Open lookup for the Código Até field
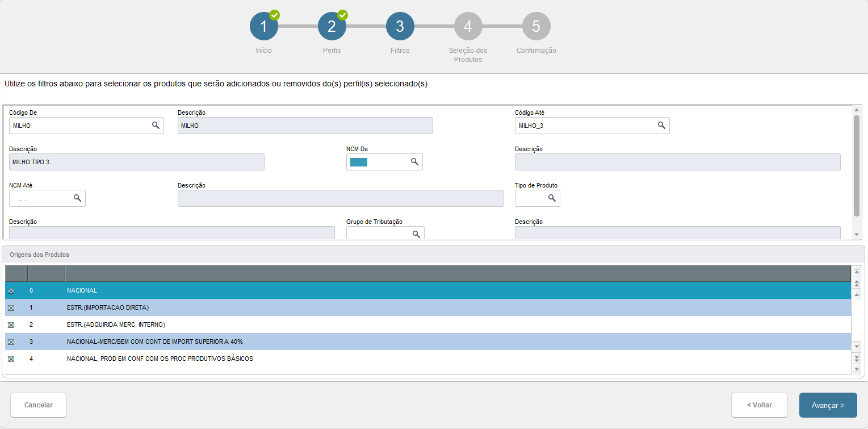 pyautogui.click(x=661, y=126)
